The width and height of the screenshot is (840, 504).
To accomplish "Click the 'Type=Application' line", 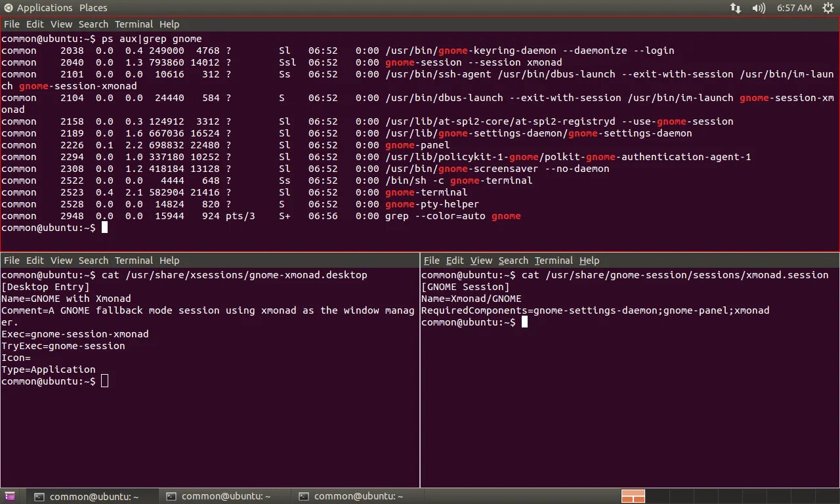I will (49, 369).
